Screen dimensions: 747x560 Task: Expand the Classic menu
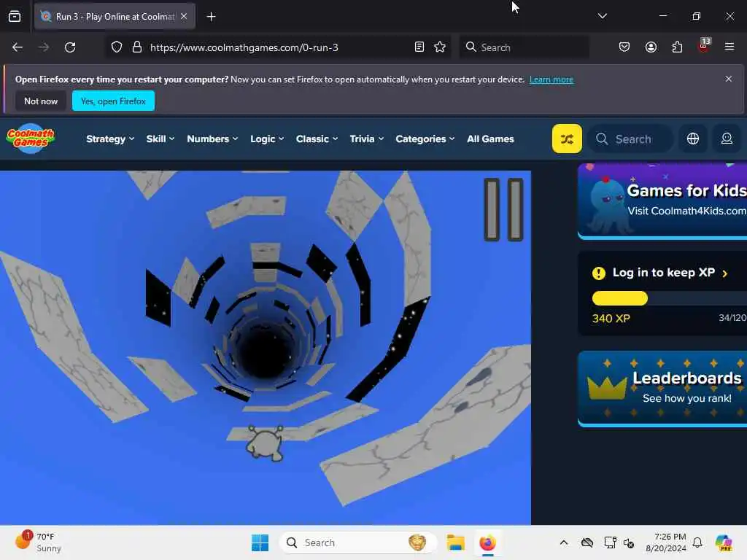click(317, 139)
